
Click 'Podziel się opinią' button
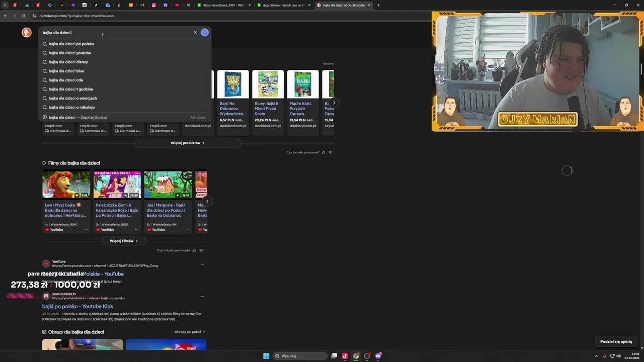click(x=616, y=341)
